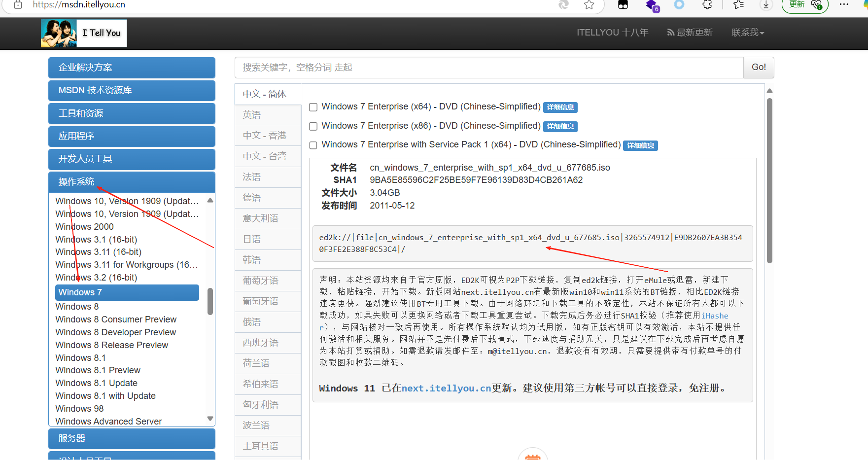868x460 pixels.
Task: Select Windows 7 in the OS list
Action: point(127,292)
